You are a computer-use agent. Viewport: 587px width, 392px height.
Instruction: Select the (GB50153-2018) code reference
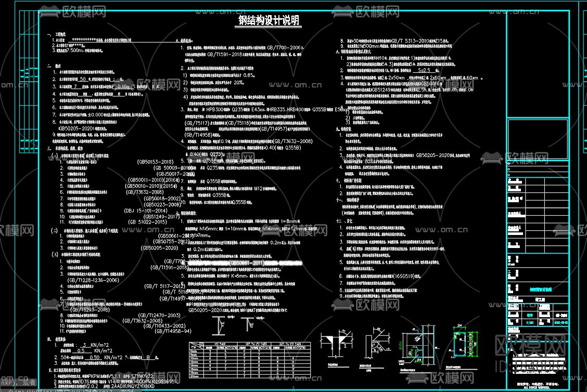point(156,162)
